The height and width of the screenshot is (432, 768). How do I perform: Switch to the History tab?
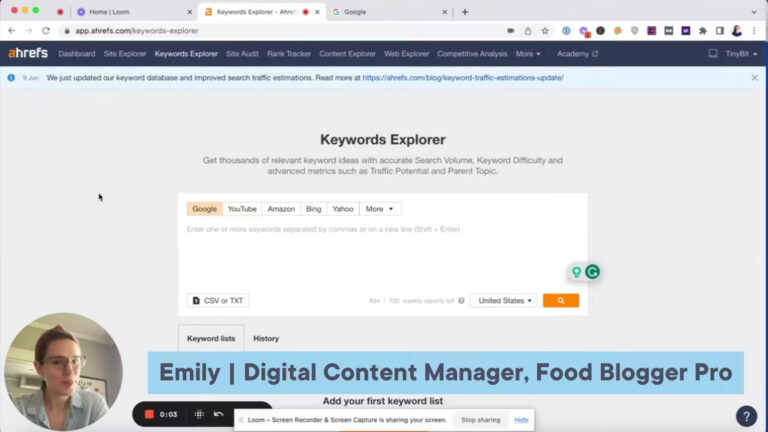(266, 338)
